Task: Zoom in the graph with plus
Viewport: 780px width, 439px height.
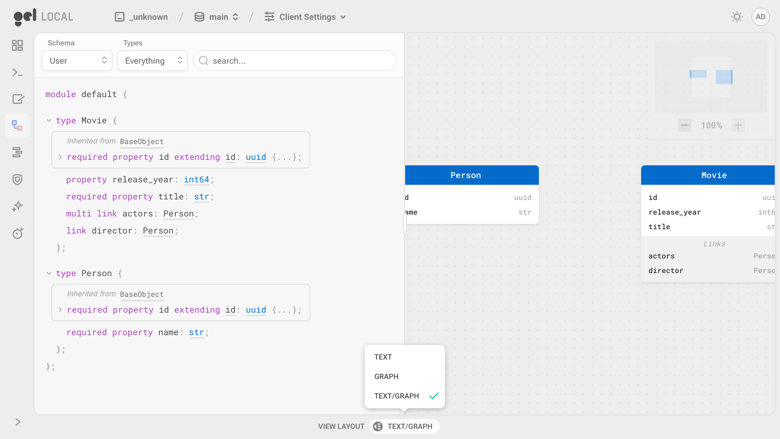Action: tap(738, 125)
